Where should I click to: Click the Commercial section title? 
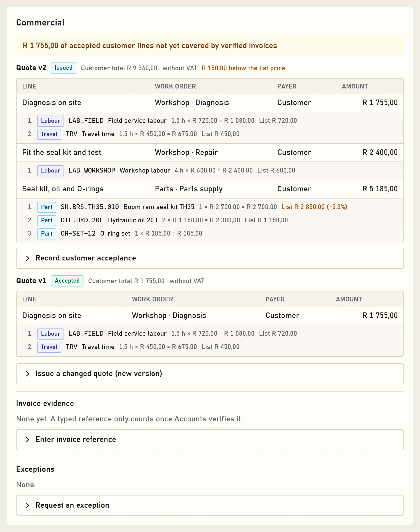(x=40, y=23)
